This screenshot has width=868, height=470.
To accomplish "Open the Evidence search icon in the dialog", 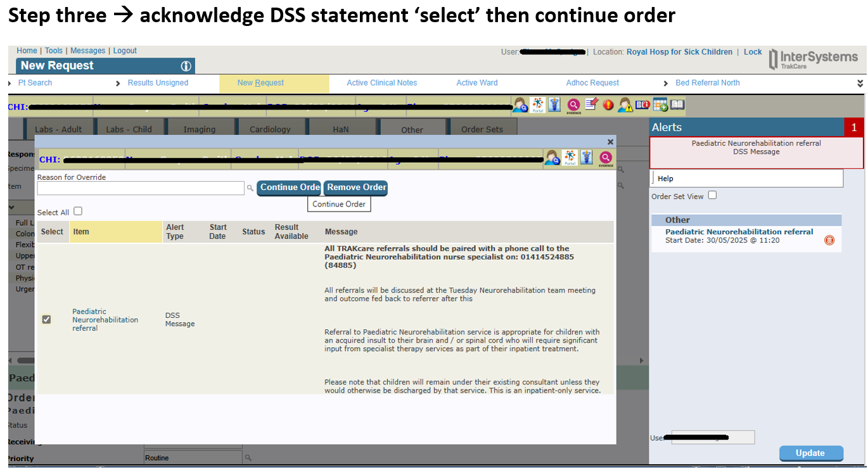I will [x=606, y=158].
